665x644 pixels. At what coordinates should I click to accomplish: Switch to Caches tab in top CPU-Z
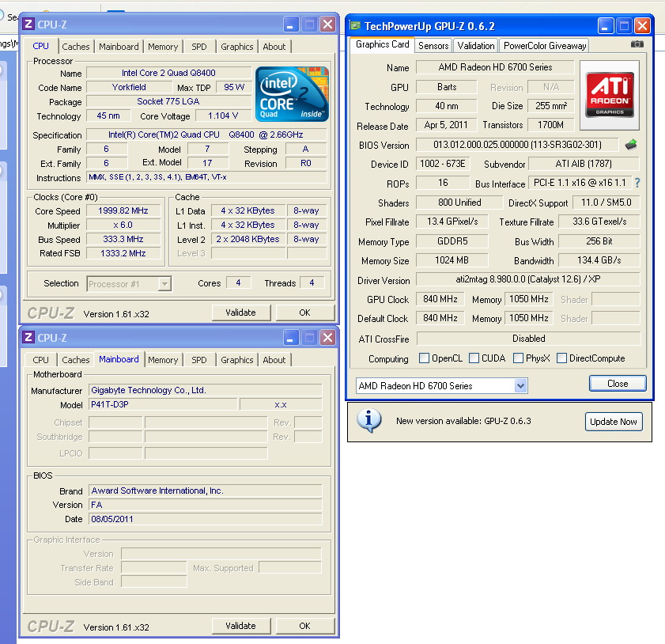[x=75, y=47]
